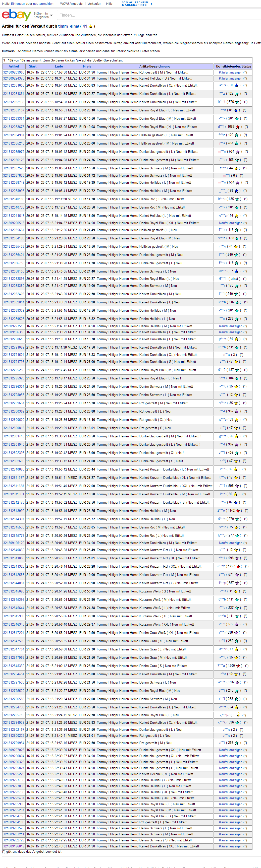Click the purple star beside bidder 7***r (571)

pyautogui.click(x=237, y=575)
